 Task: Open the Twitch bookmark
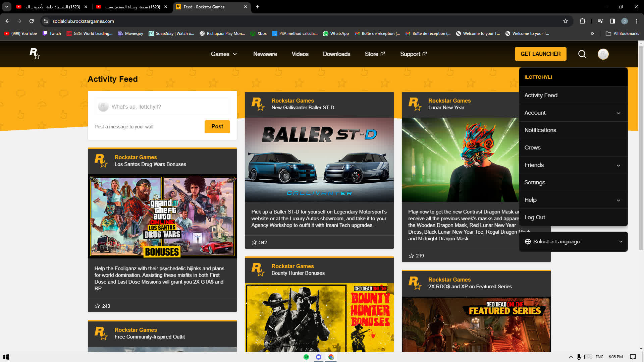pos(52,34)
